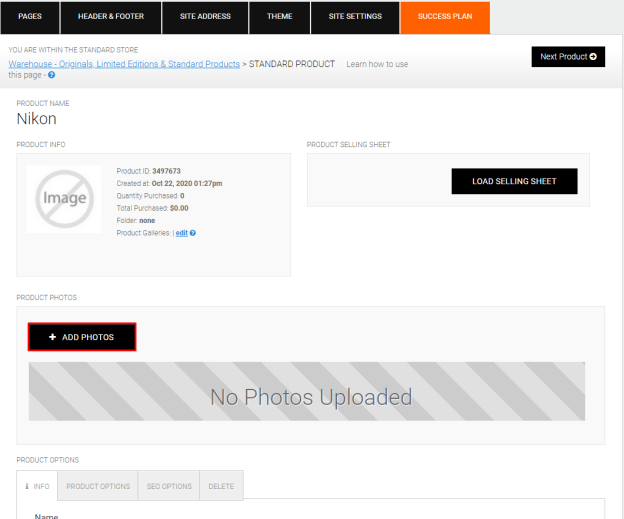The height and width of the screenshot is (519, 624).
Task: Click the Folder none value
Action: [147, 220]
